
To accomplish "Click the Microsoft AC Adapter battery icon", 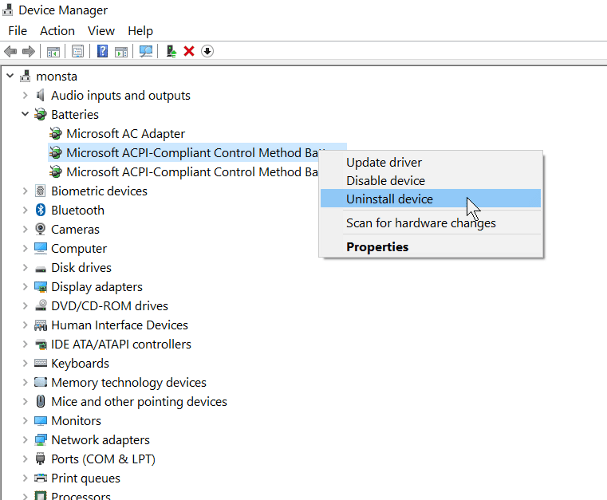I will click(x=55, y=134).
